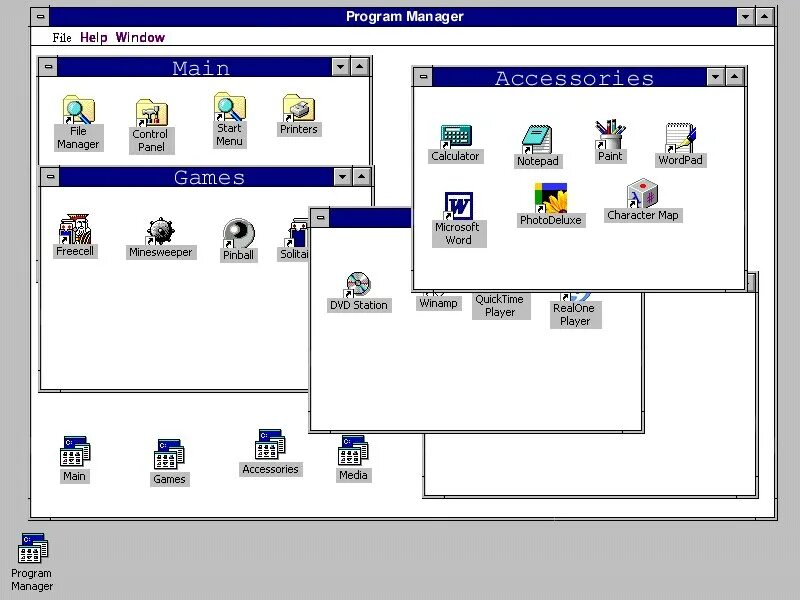
Task: Minimize the Accessories group window
Action: coord(715,77)
